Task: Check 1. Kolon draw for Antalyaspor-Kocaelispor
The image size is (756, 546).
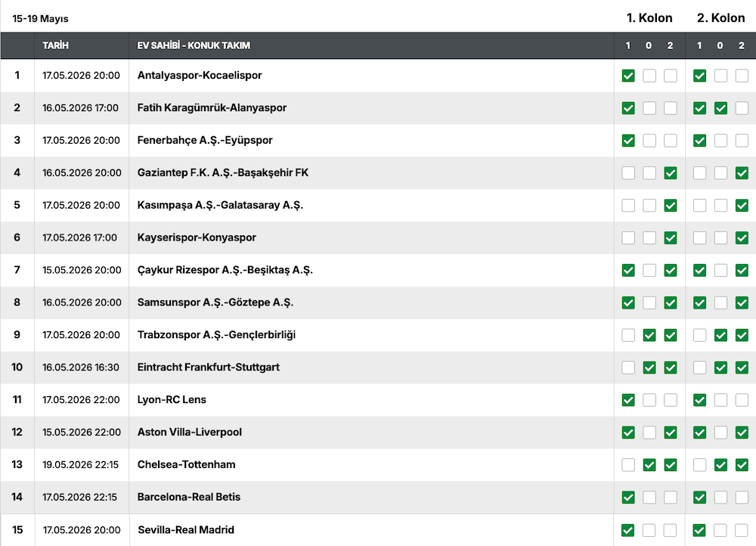Action: (649, 76)
